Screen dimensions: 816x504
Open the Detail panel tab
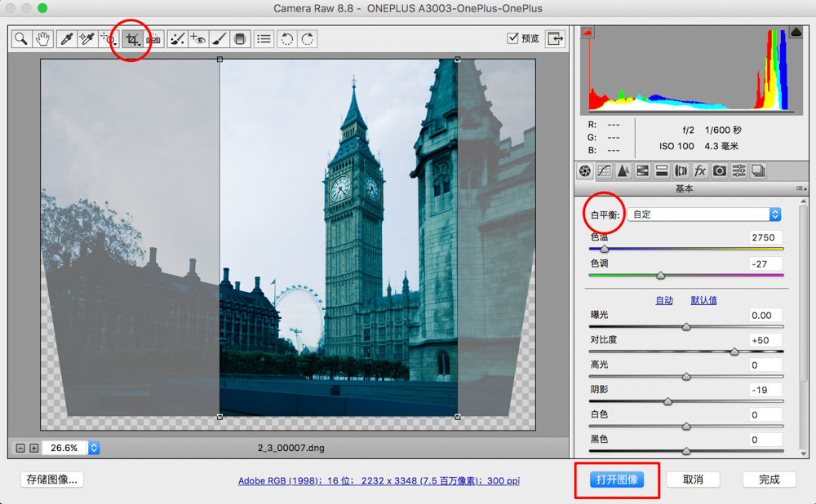[x=623, y=170]
